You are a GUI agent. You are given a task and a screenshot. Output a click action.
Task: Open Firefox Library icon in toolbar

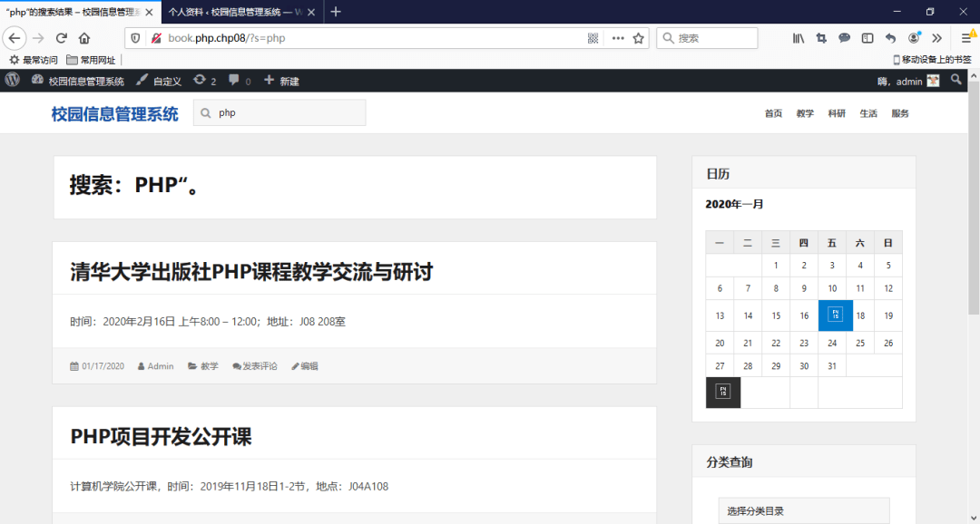[x=798, y=38]
